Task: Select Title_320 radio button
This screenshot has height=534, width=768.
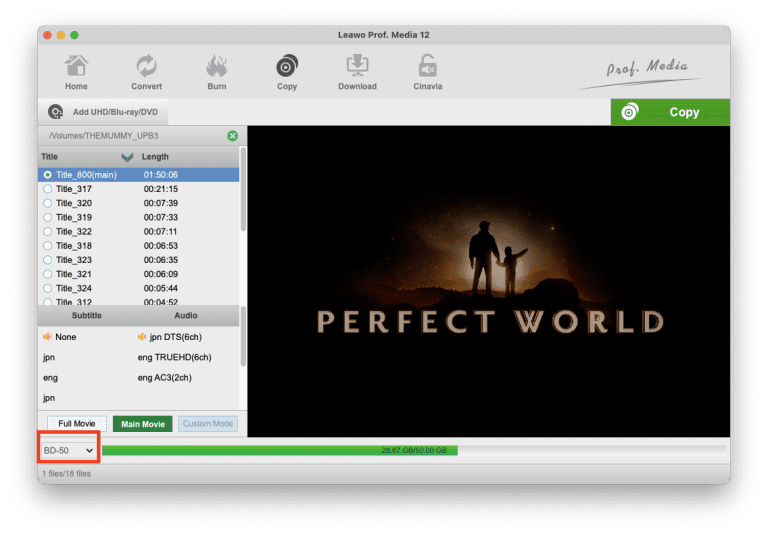Action: (48, 203)
